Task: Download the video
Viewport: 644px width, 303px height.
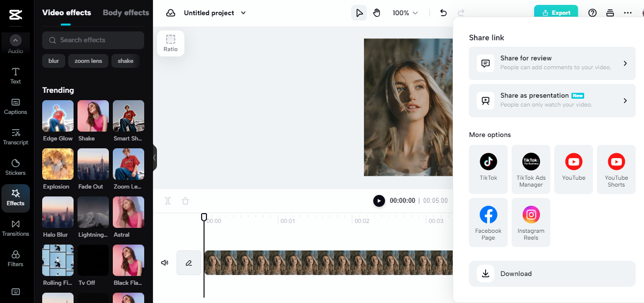Action: pos(552,274)
